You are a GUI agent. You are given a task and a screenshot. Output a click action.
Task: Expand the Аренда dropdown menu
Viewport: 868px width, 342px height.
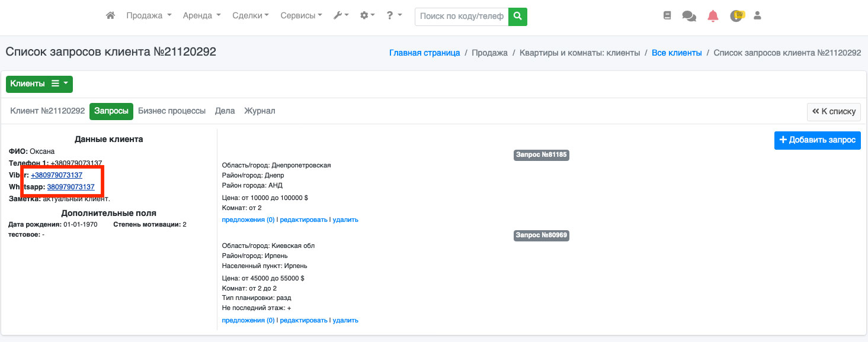[201, 16]
